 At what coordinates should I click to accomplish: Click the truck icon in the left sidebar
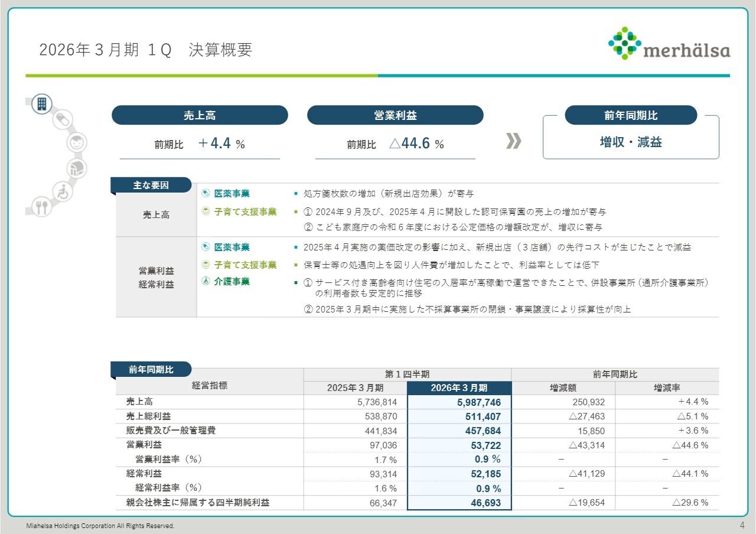[76, 167]
